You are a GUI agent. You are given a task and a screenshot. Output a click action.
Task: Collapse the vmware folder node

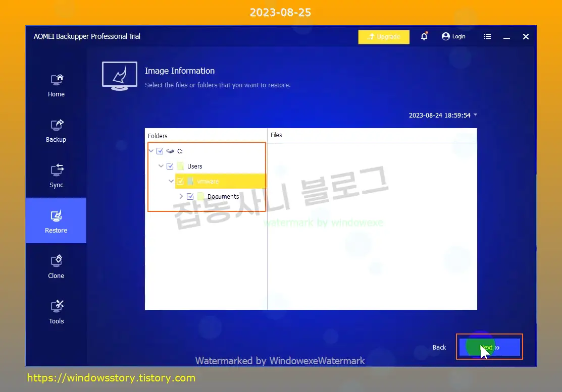[171, 181]
